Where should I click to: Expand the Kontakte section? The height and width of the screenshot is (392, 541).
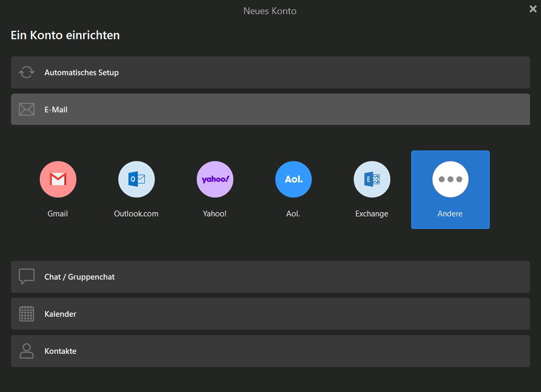pos(270,351)
